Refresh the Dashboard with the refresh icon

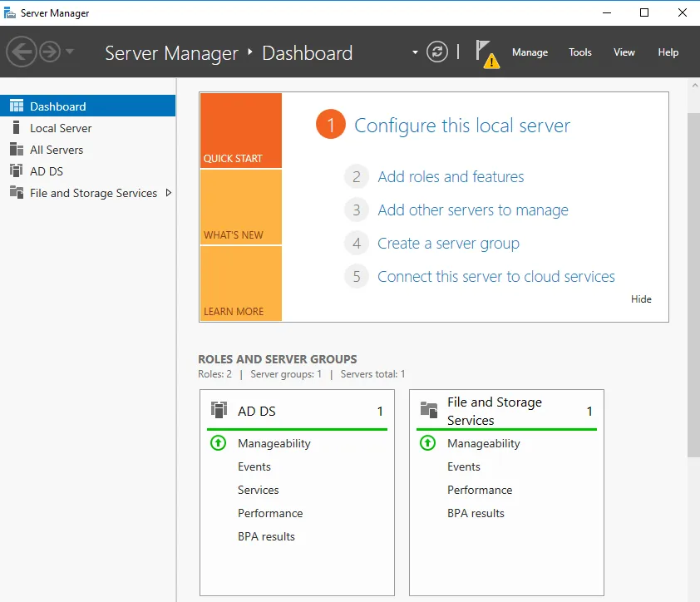tap(437, 52)
